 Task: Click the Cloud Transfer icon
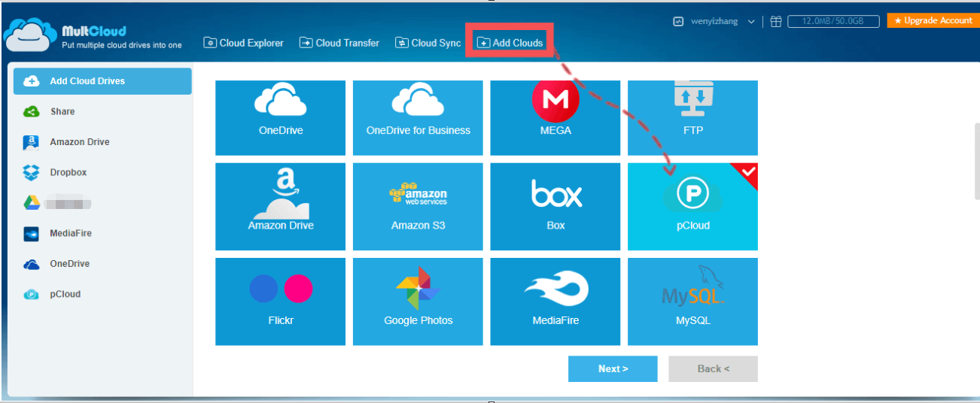(306, 43)
